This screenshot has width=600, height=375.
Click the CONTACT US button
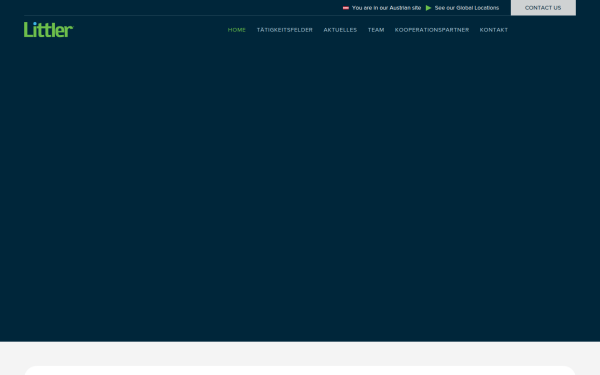(x=543, y=8)
